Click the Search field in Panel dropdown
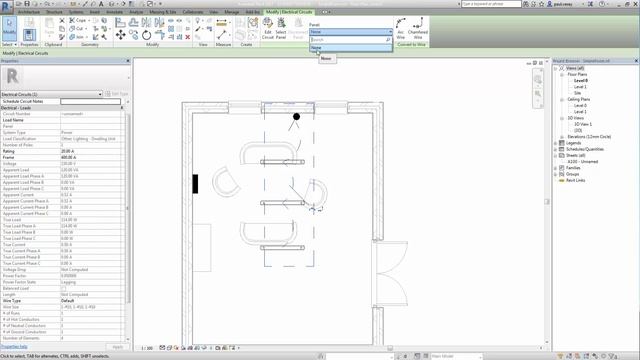This screenshot has height=360, width=640. click(x=351, y=40)
